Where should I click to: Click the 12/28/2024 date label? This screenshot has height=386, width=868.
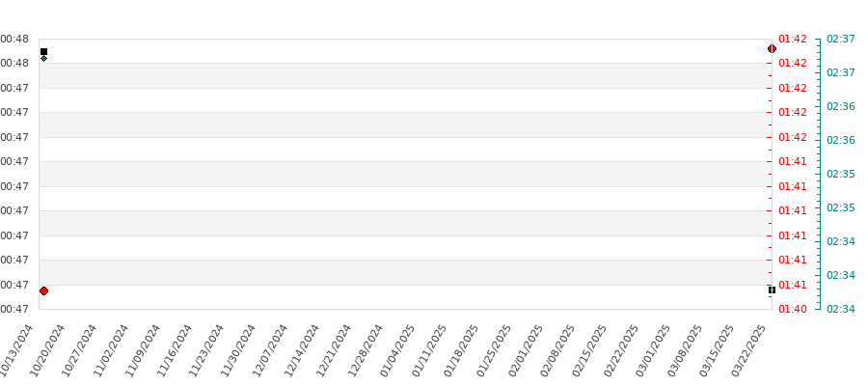click(366, 350)
